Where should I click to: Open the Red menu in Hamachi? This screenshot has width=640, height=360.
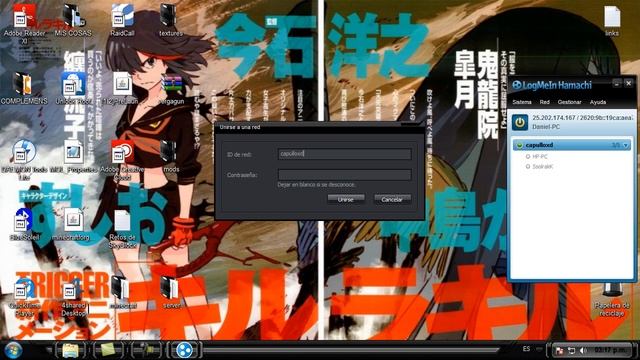click(544, 102)
